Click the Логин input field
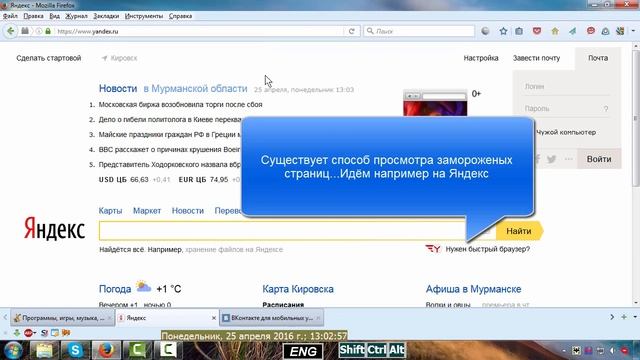Viewport: 640px width, 360px height. 567,87
